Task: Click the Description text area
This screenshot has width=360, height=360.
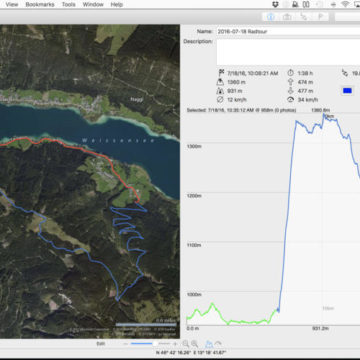Action: point(288,52)
